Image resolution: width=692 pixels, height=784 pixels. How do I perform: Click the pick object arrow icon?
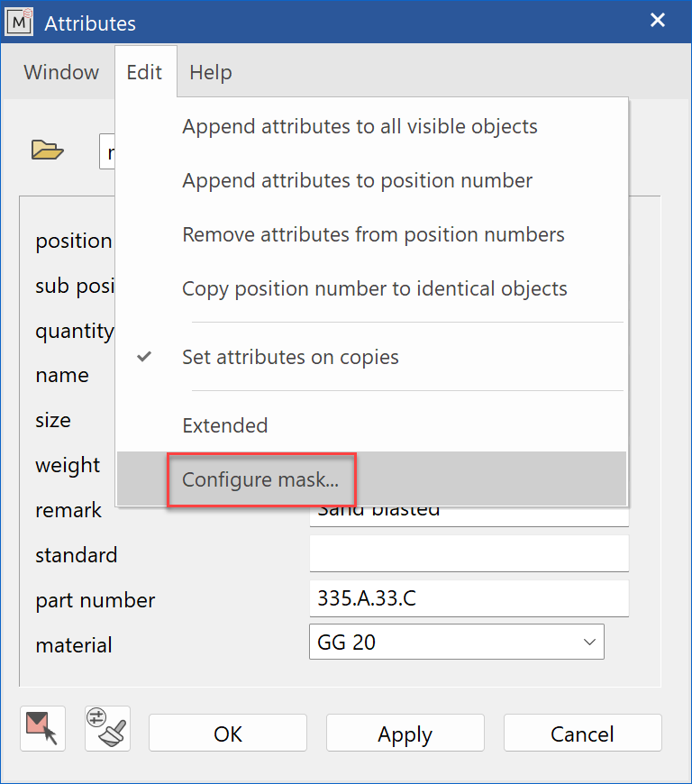tap(42, 728)
